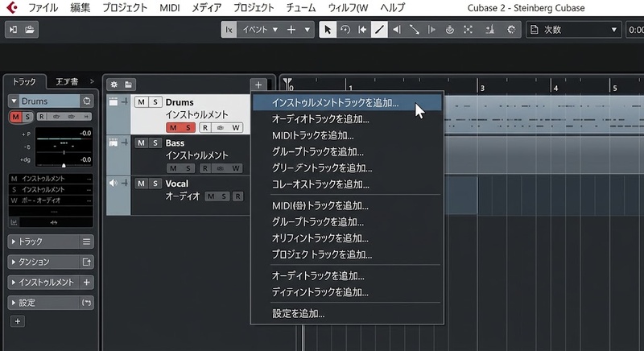Collapse the Drums inspector section triangle
This screenshot has height=351, width=644.
[14, 101]
